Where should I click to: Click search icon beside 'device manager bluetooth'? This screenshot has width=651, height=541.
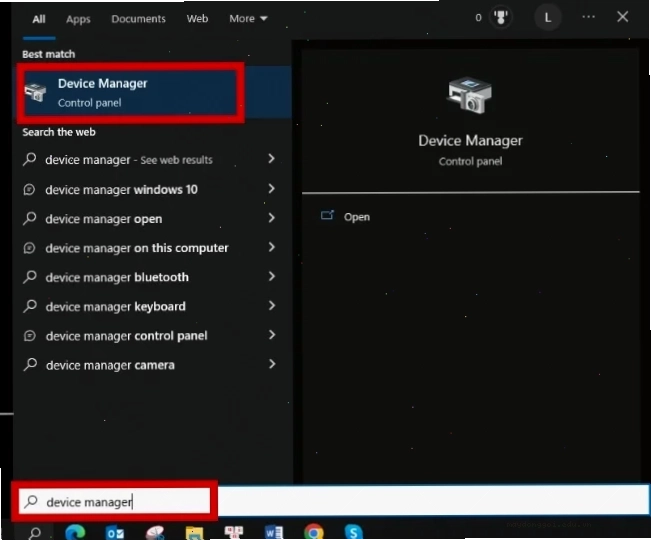pos(30,277)
